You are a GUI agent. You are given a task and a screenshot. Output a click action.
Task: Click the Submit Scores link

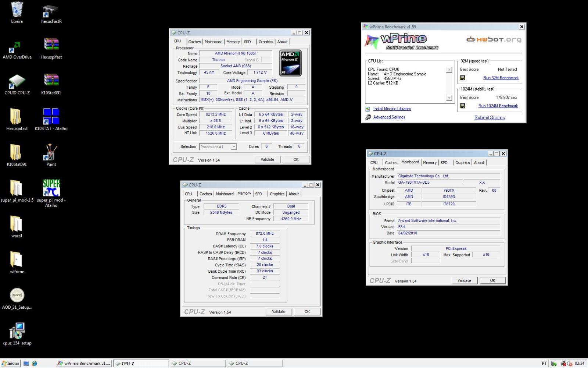[x=490, y=118]
